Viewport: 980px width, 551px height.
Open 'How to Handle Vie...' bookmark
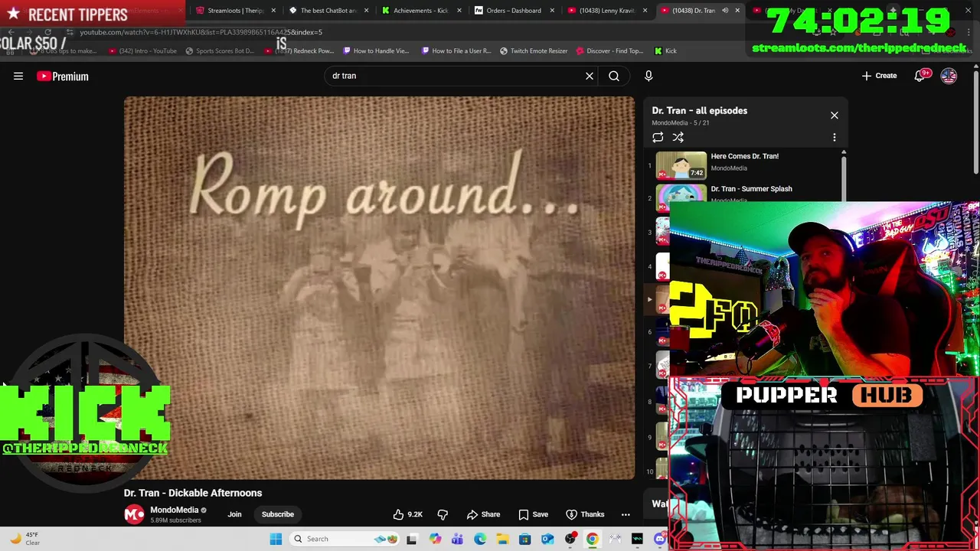376,51
